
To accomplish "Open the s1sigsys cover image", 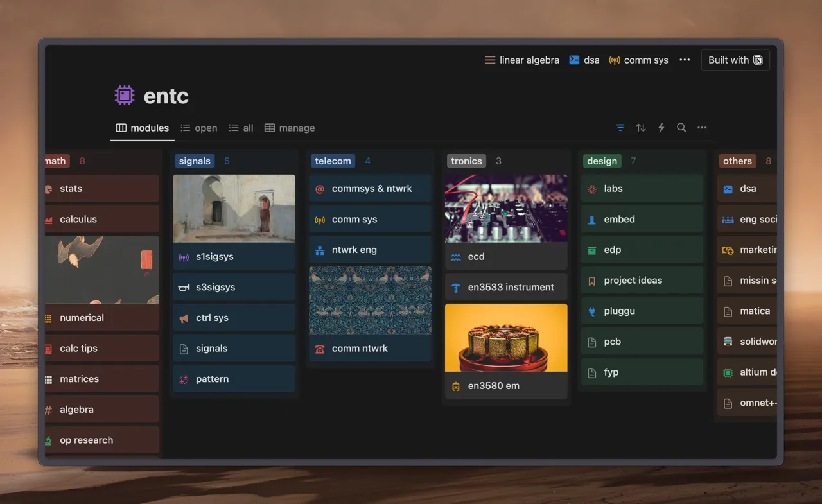I will tap(234, 208).
